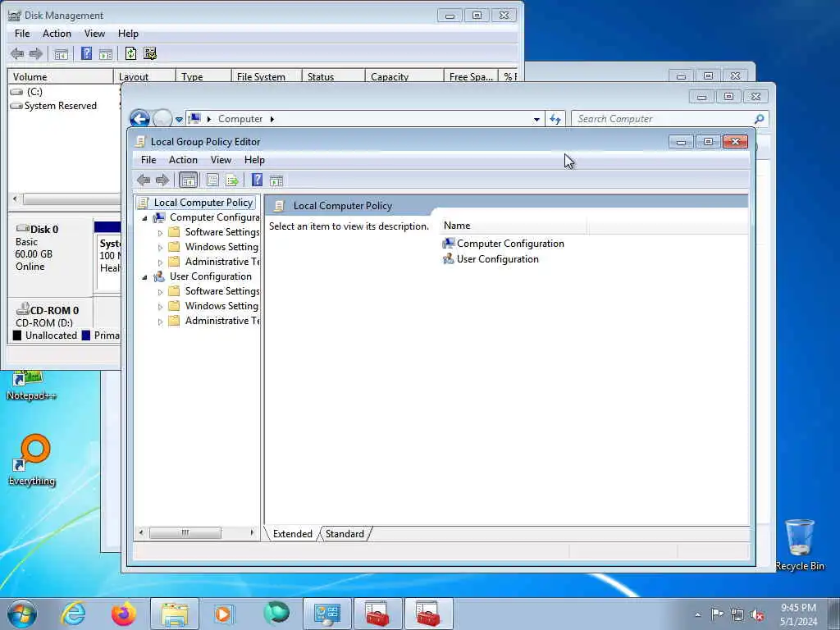Open View menu in Group Policy Editor
Viewport: 840px width, 630px height.
click(x=221, y=160)
